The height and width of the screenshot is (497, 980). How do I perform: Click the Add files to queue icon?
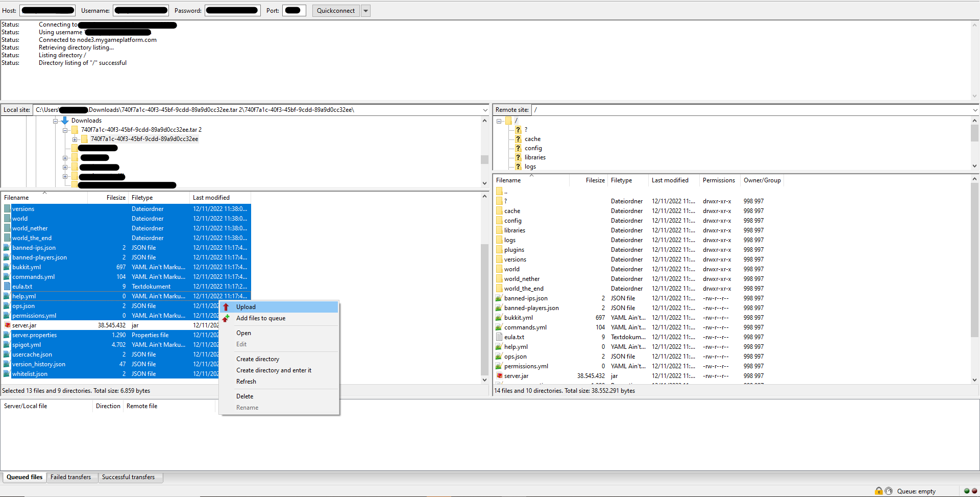click(x=226, y=318)
